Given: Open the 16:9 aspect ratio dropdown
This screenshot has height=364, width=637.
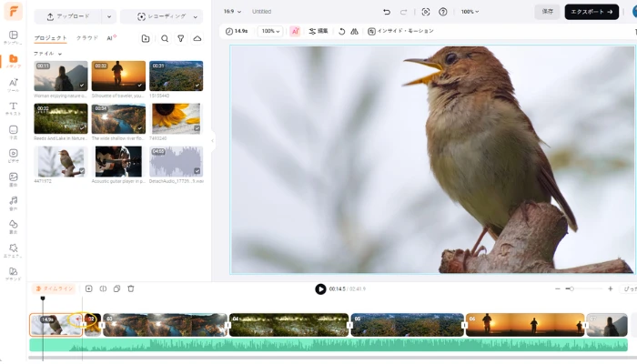Looking at the screenshot, I should point(234,12).
